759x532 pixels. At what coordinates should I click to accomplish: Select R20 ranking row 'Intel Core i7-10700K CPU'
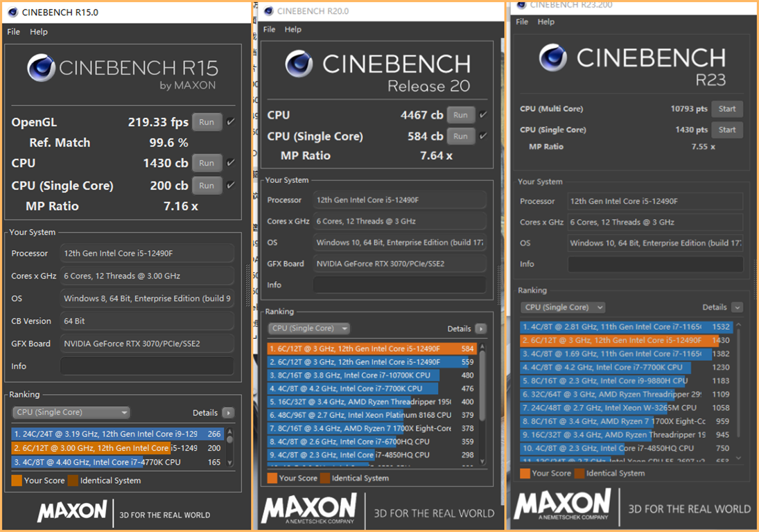pyautogui.click(x=372, y=375)
